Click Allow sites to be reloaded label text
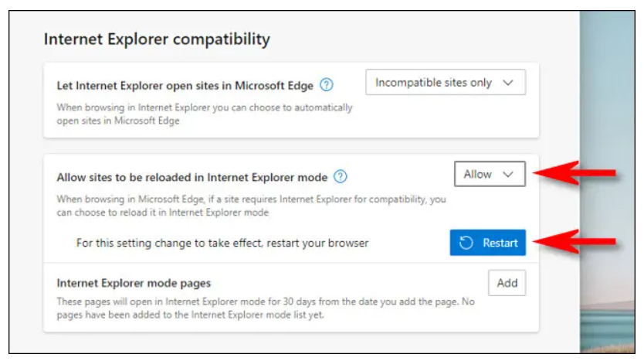 (x=192, y=177)
